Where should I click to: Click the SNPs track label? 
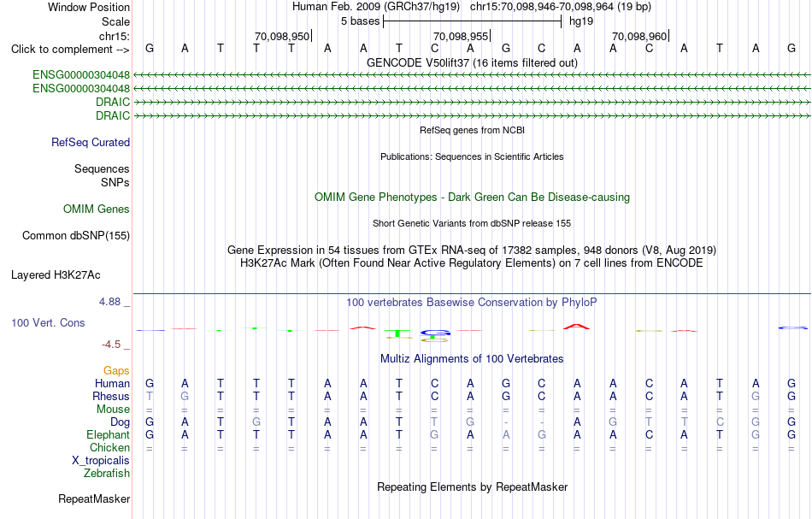coord(115,182)
